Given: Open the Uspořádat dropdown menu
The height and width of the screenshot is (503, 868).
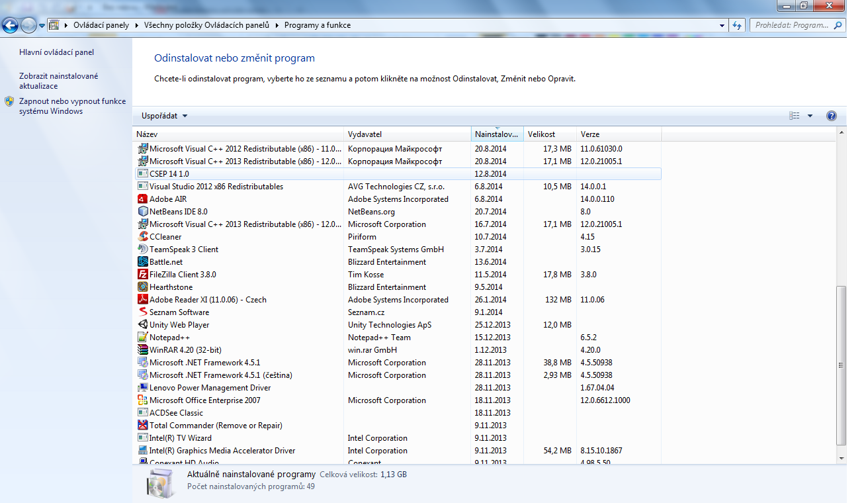Looking at the screenshot, I should click(164, 116).
